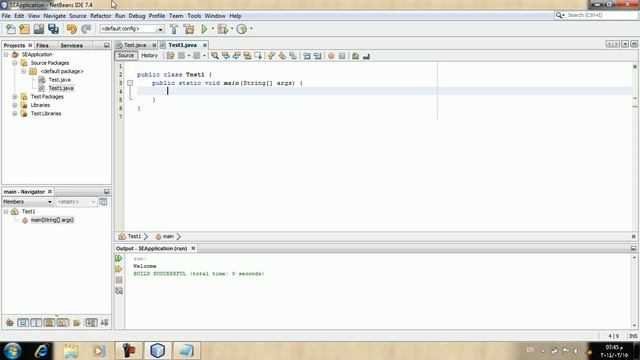This screenshot has height=360, width=640.
Task: Collapse the main method code fold
Action: (130, 83)
